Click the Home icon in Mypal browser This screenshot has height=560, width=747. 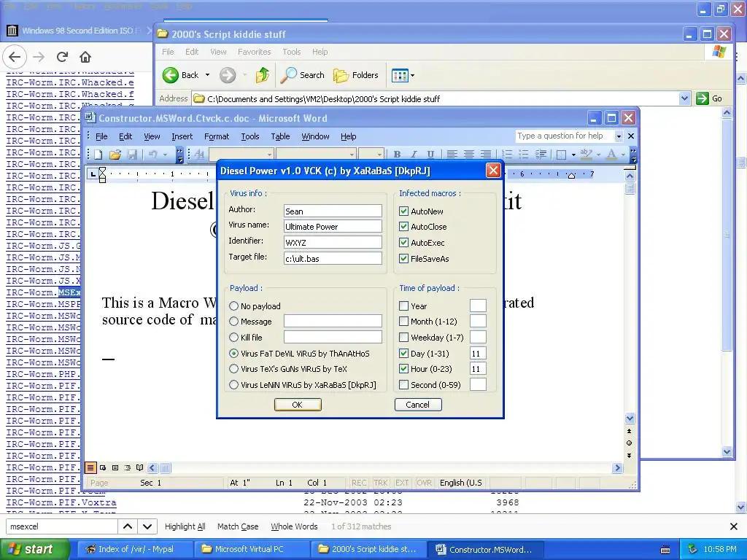(85, 57)
